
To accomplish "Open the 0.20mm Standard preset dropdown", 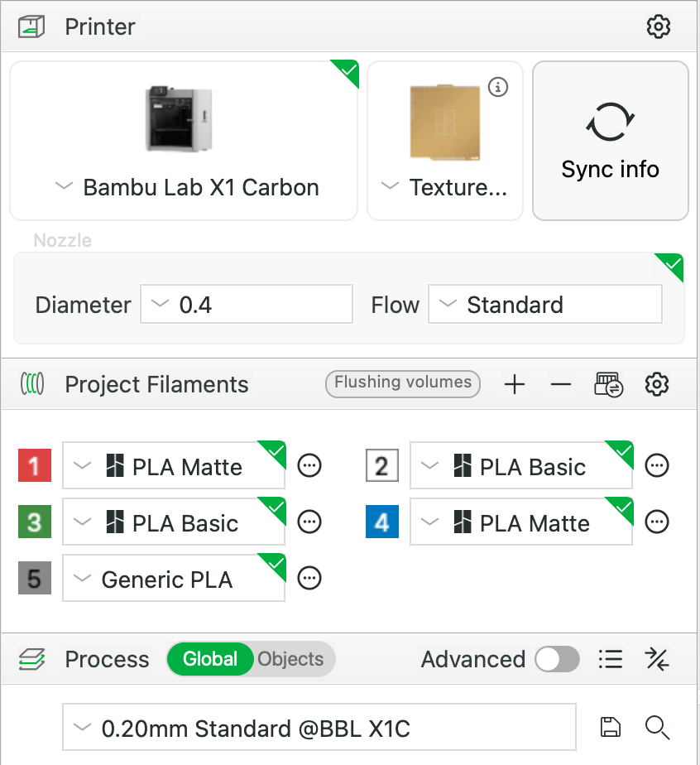I will coord(319,729).
